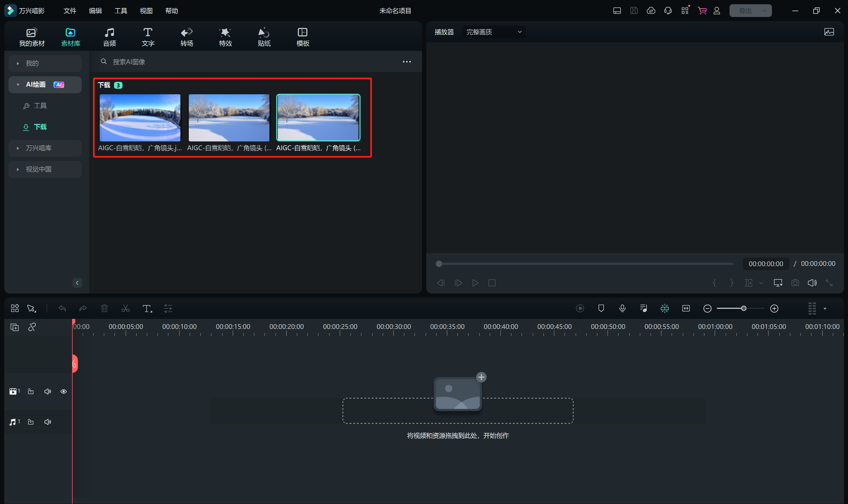Screen dimensions: 848x504
Task: Collapse the AI绘画 section
Action: click(18, 84)
